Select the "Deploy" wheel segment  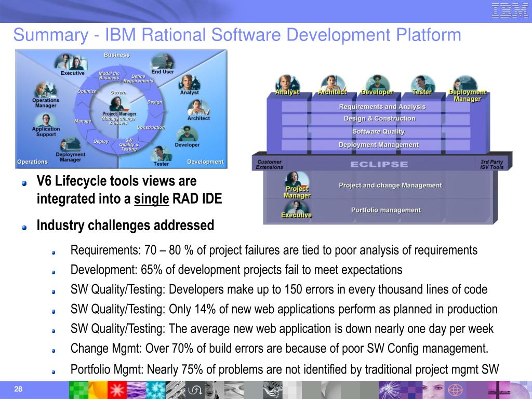point(101,141)
